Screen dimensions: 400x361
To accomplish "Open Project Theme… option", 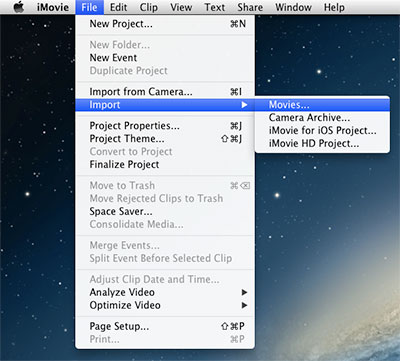I will point(165,139).
